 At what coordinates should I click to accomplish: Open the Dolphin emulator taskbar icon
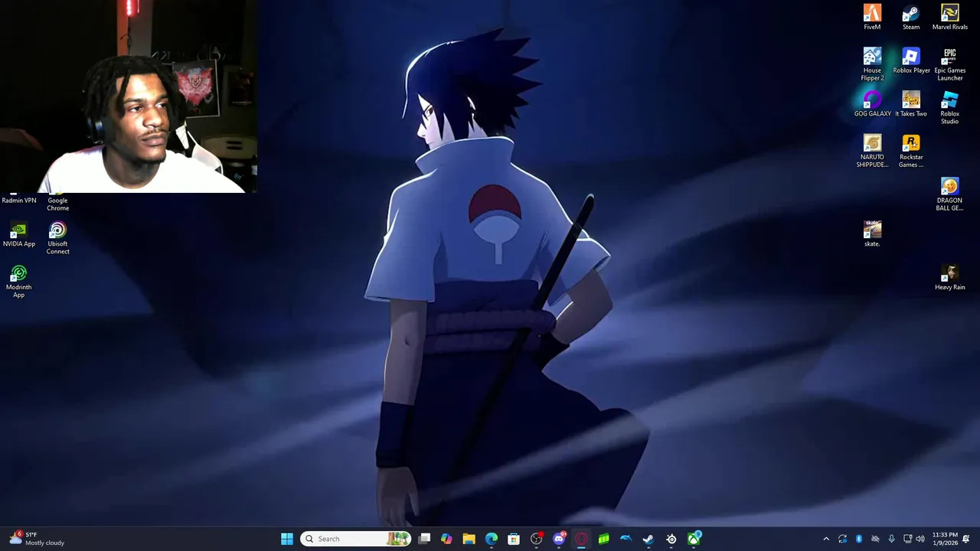pyautogui.click(x=626, y=539)
